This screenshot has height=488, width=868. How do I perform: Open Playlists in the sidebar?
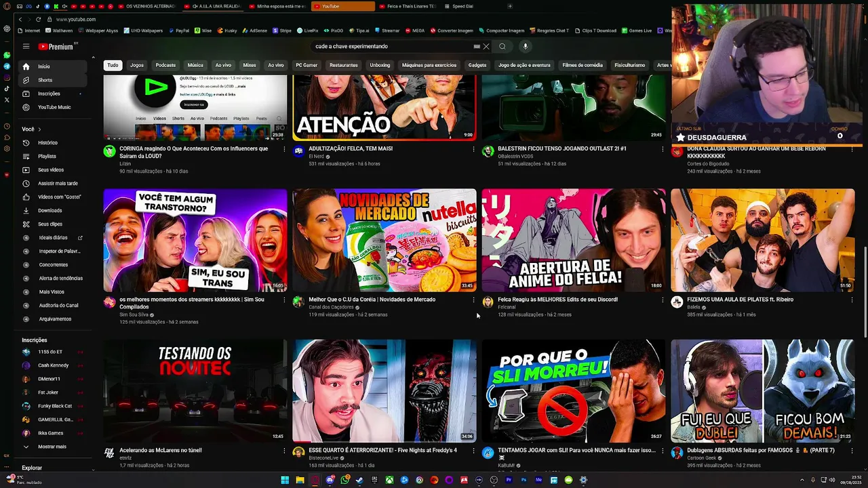[x=54, y=156]
